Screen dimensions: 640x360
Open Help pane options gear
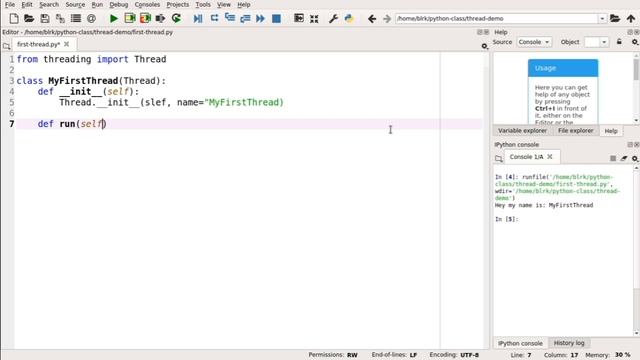tap(635, 42)
